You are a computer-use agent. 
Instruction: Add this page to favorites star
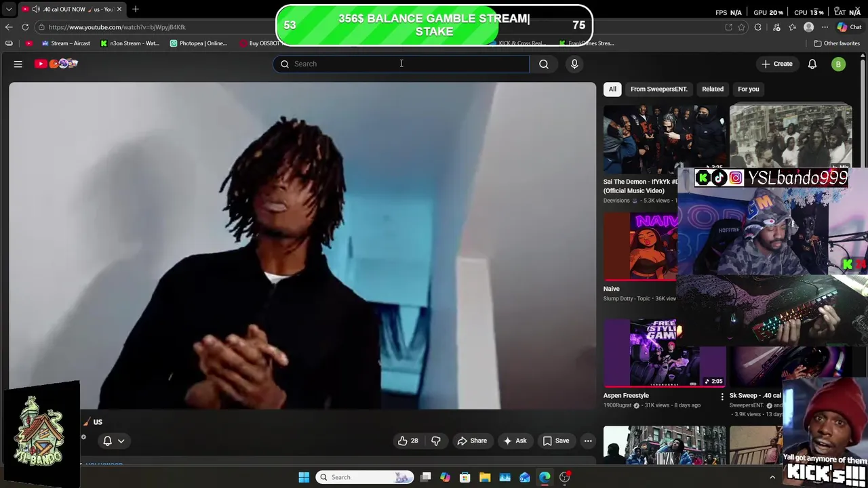click(x=741, y=27)
